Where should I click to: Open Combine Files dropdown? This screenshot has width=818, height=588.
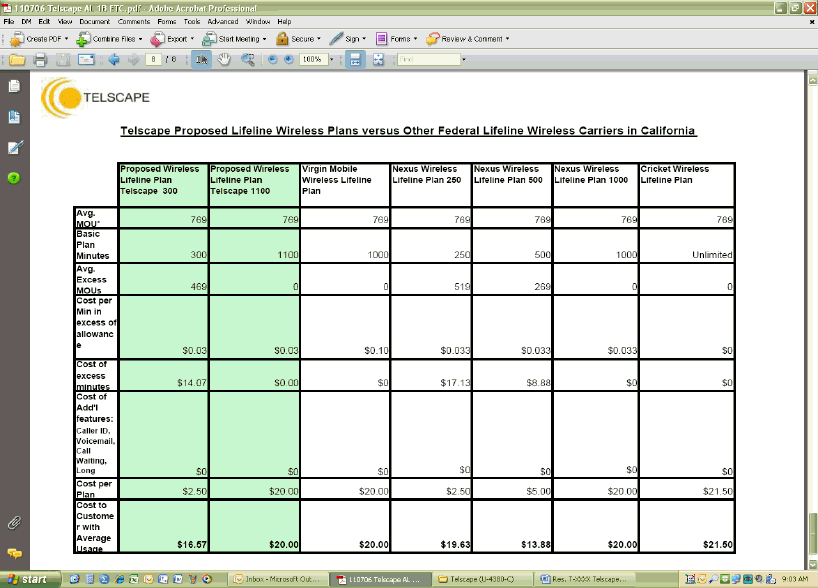[x=110, y=39]
